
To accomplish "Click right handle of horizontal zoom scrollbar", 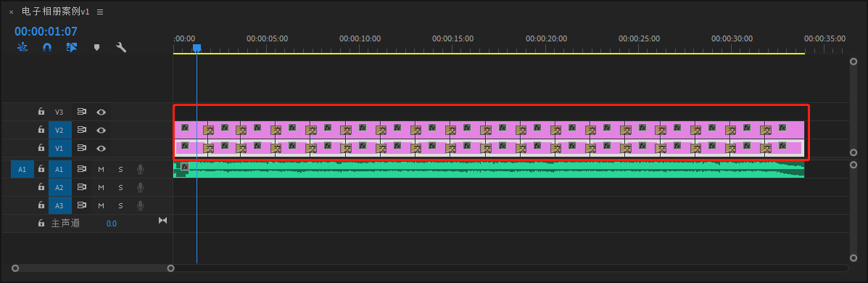I will click(171, 268).
